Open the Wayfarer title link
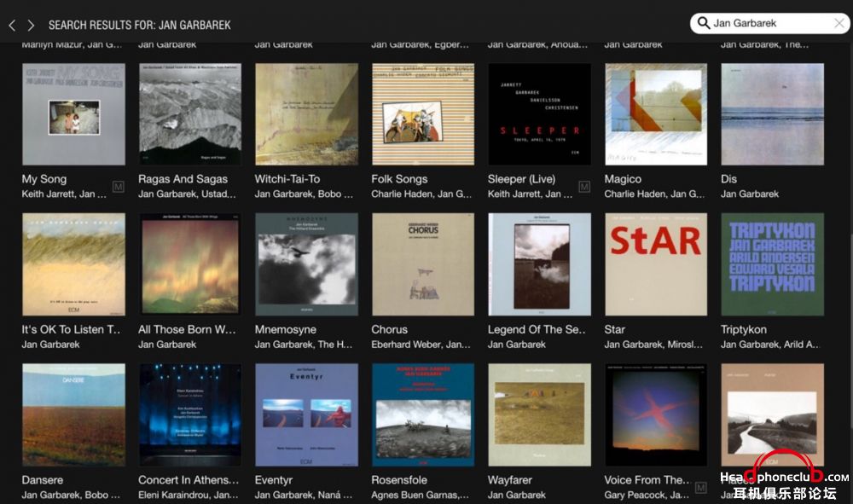The height and width of the screenshot is (504, 853). tap(510, 480)
